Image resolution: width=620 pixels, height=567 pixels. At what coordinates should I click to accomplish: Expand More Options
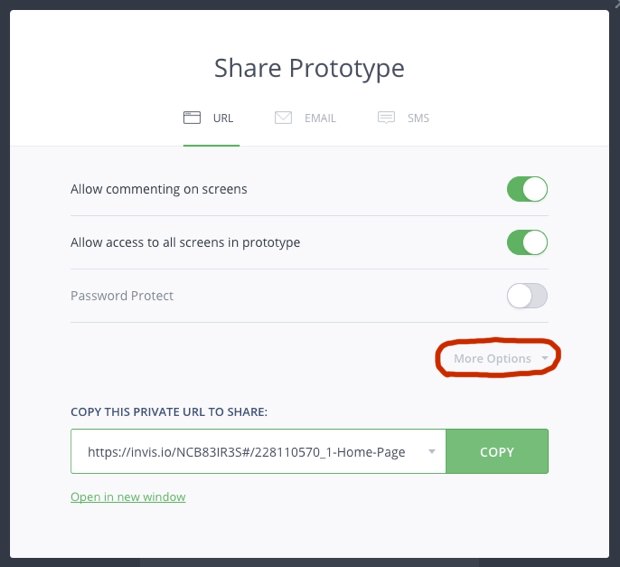492,358
